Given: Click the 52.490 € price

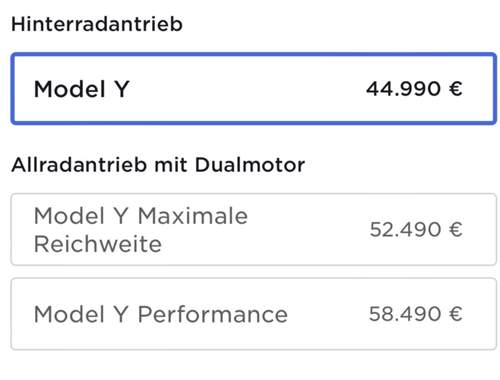Looking at the screenshot, I should pyautogui.click(x=416, y=230).
